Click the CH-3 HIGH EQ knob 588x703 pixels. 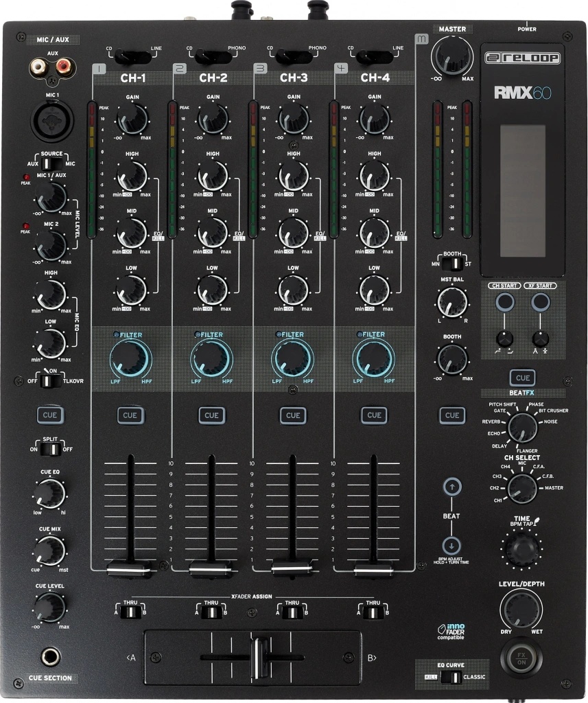point(294,175)
